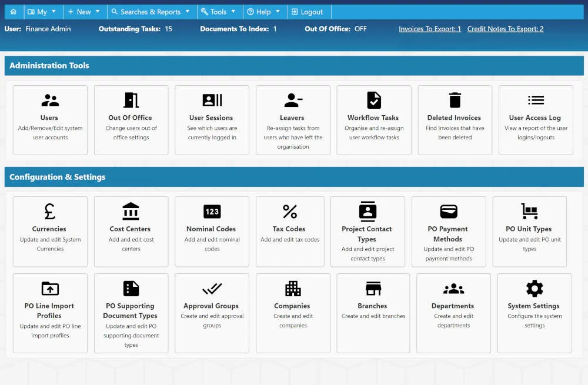Open the Credit Notes To Export: 2 link

(505, 29)
